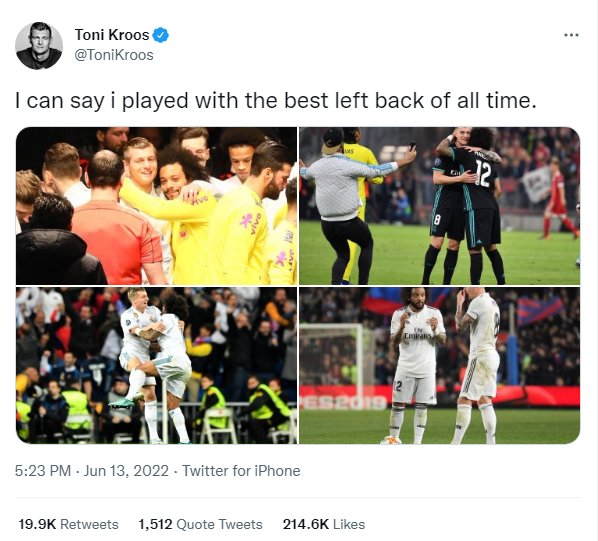Open photo with Fly Emirates white shirt
Image resolution: width=598 pixels, height=541 pixels.
[439, 365]
